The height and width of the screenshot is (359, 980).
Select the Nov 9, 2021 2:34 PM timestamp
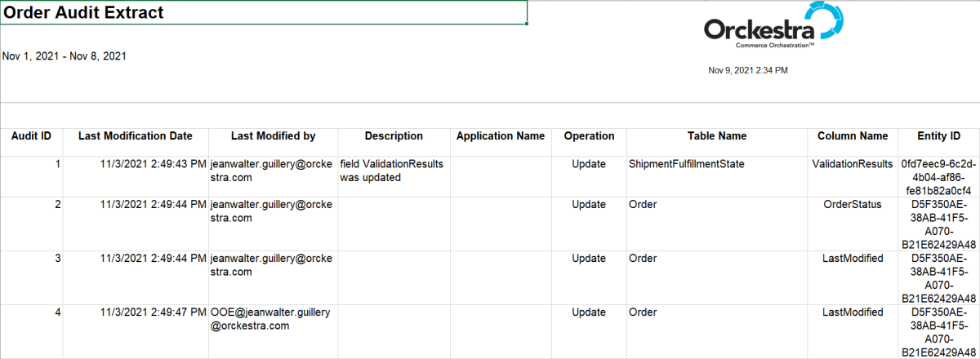click(x=747, y=71)
